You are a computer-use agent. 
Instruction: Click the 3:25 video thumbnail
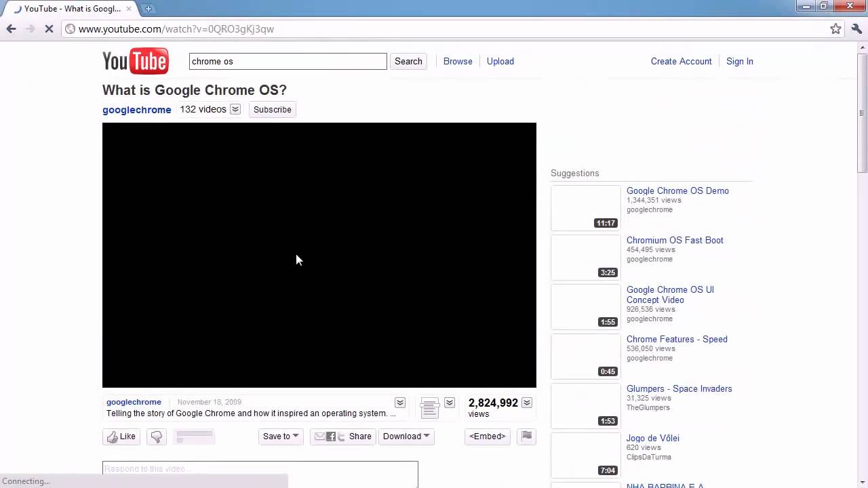585,258
